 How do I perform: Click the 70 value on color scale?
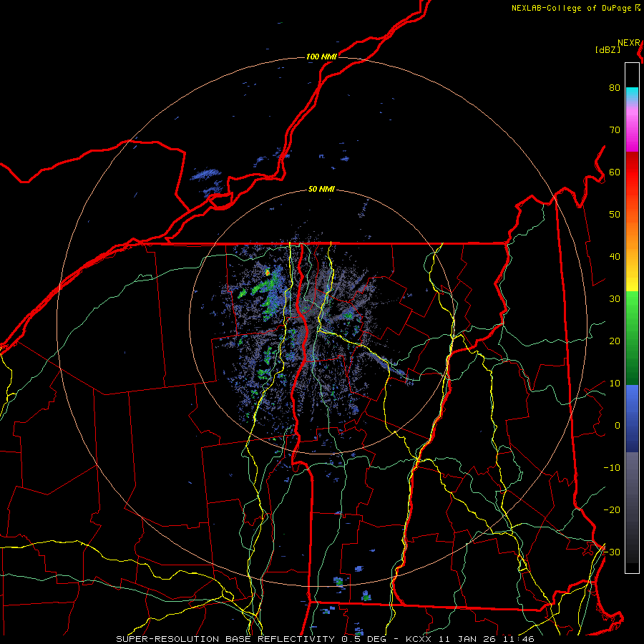click(615, 130)
